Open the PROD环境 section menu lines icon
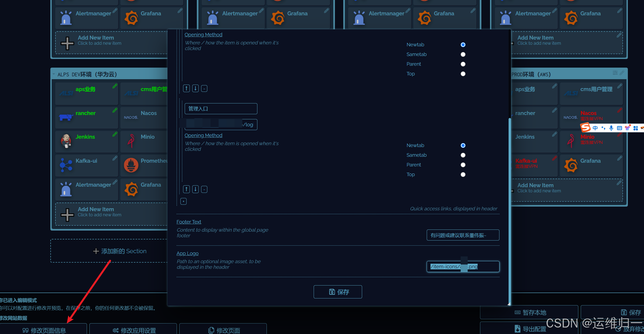This screenshot has width=644, height=334. (615, 73)
